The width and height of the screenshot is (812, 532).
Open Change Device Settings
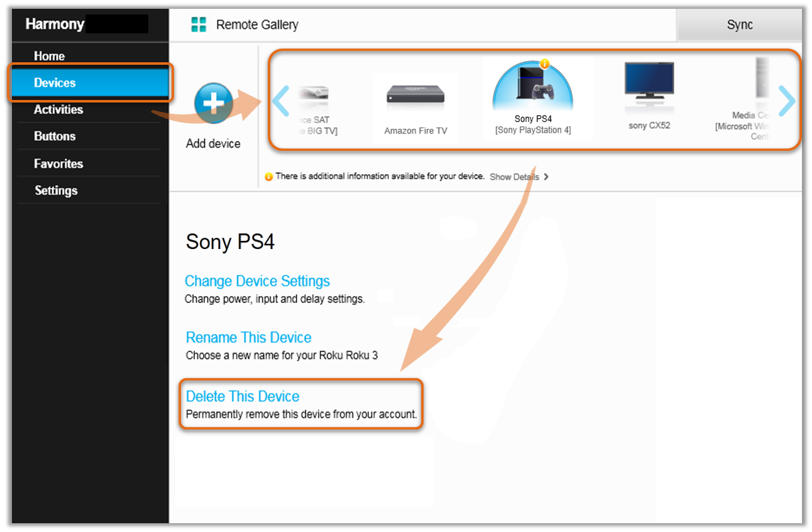pos(257,281)
